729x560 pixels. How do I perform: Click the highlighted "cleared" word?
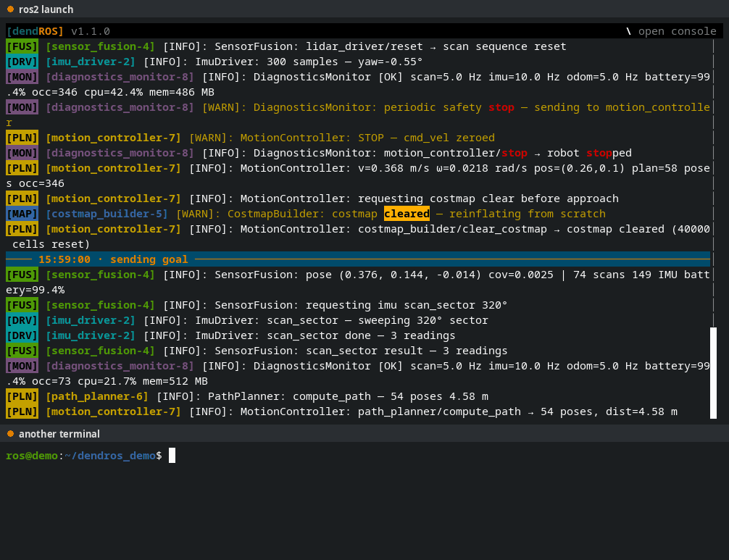407,214
